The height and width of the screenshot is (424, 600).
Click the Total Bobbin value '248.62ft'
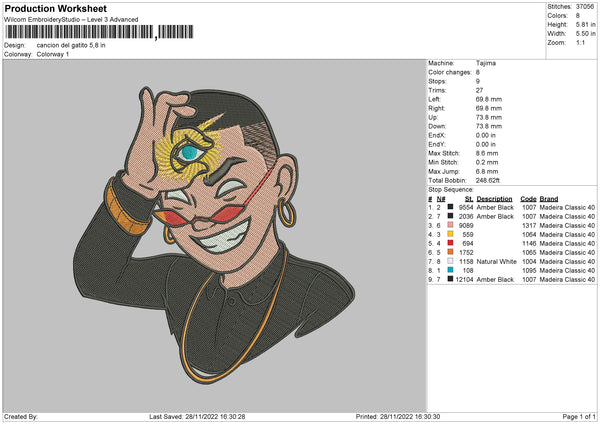(488, 180)
